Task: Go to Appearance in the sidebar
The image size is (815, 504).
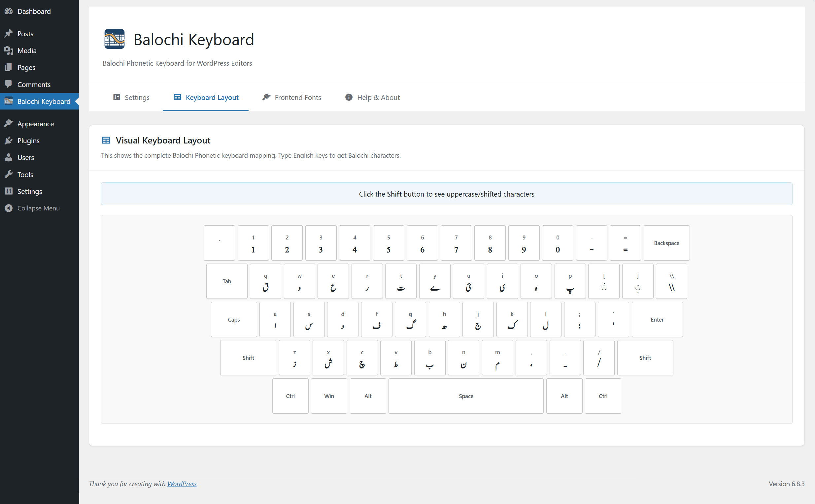Action: coord(39,124)
